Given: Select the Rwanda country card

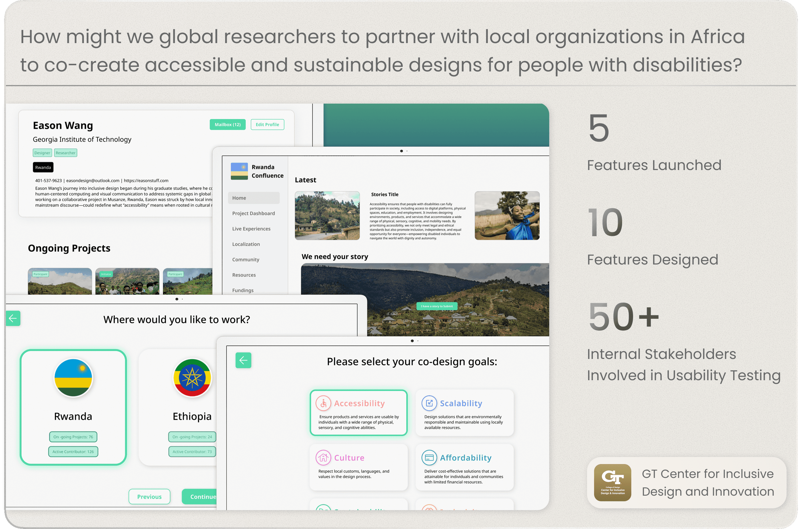Looking at the screenshot, I should click(73, 407).
